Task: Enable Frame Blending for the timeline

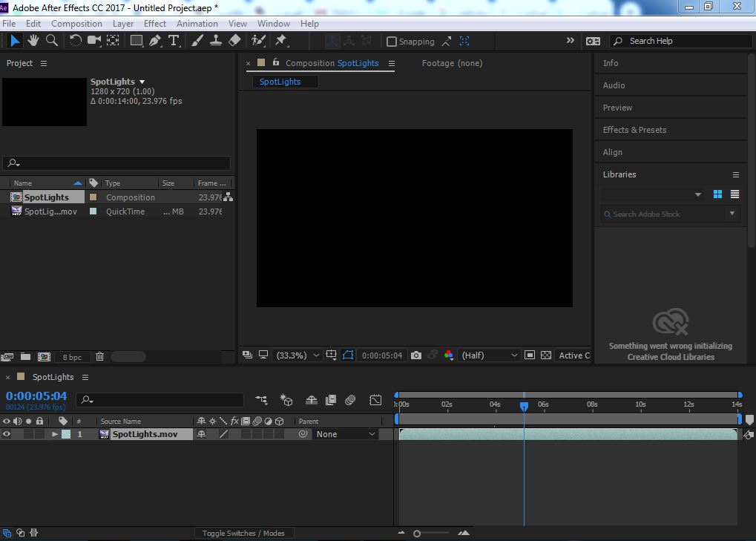Action: coord(331,400)
